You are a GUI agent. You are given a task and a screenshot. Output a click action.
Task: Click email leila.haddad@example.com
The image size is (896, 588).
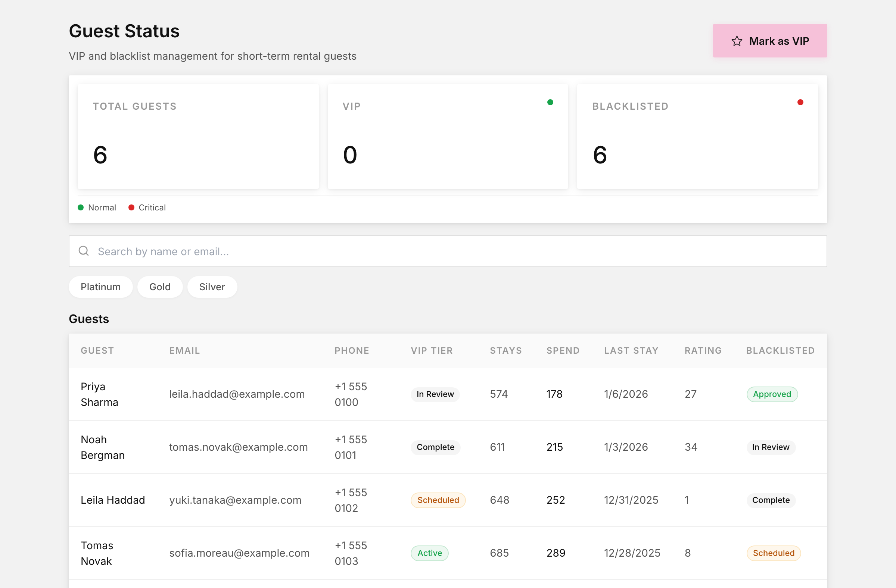[x=237, y=394]
